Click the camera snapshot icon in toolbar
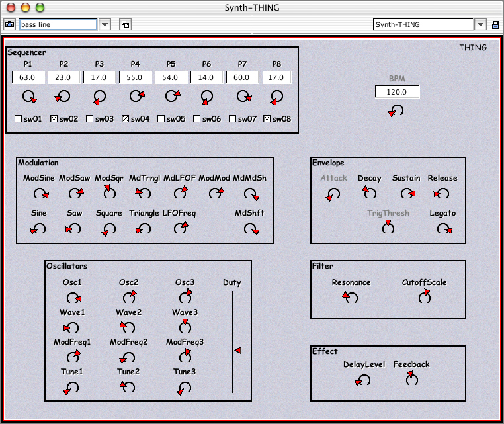Image resolution: width=504 pixels, height=424 pixels. click(10, 24)
